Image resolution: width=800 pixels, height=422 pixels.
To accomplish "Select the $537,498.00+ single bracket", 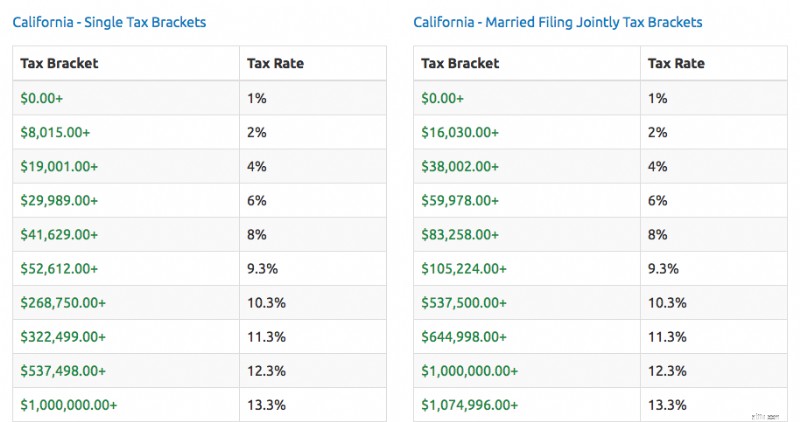I will coord(63,371).
